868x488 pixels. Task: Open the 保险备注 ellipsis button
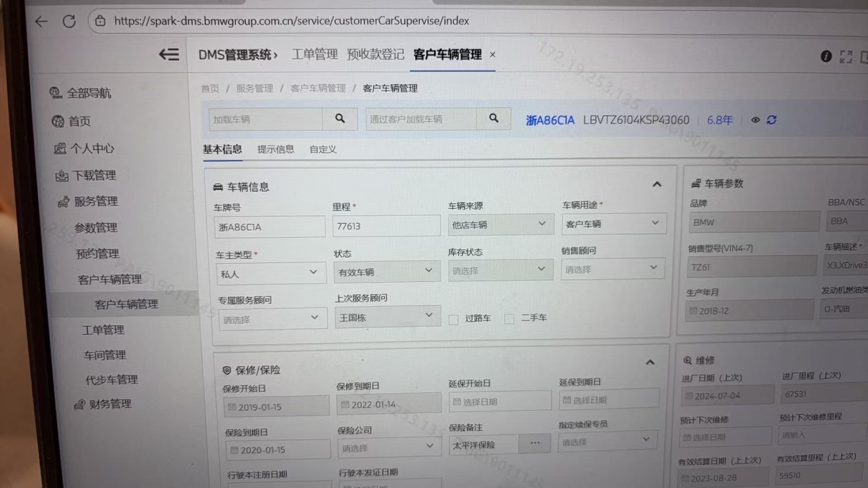[535, 443]
